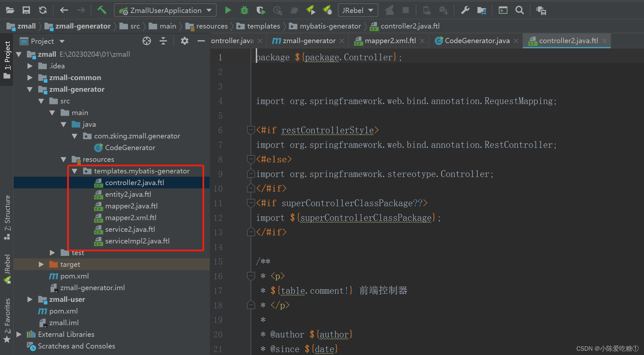Screen dimensions: 644x355
Task: Start debugging with the bug icon
Action: tap(244, 10)
